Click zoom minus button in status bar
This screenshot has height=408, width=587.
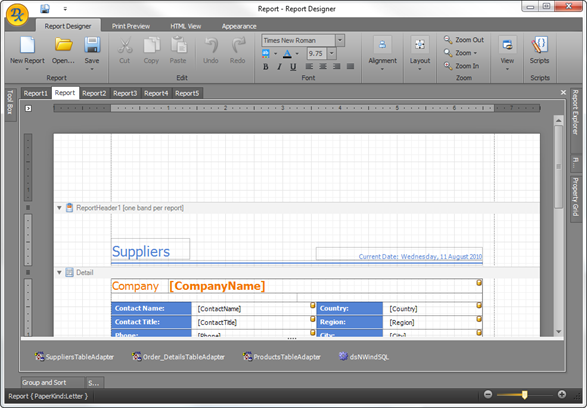[x=488, y=394]
